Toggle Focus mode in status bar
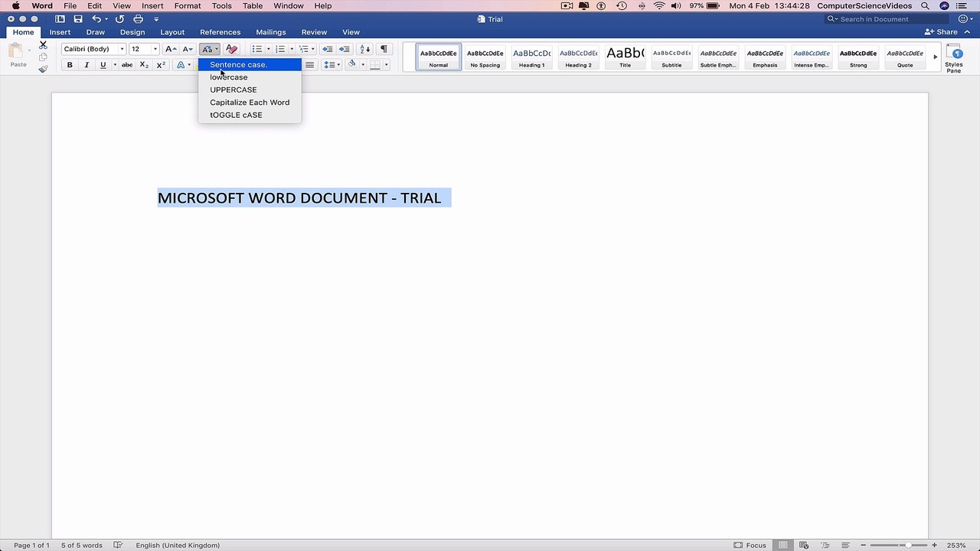The image size is (980, 551). tap(750, 545)
